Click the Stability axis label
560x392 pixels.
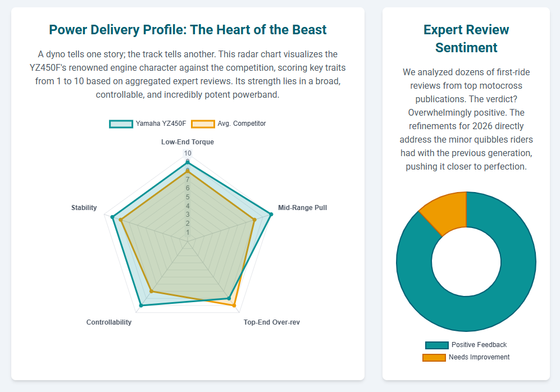[x=84, y=208]
